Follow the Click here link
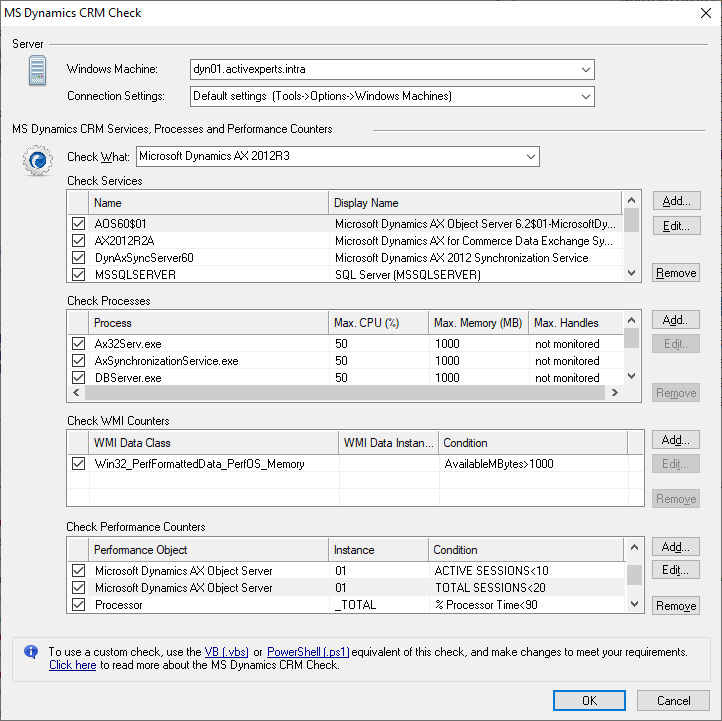The width and height of the screenshot is (722, 721). pos(73,665)
